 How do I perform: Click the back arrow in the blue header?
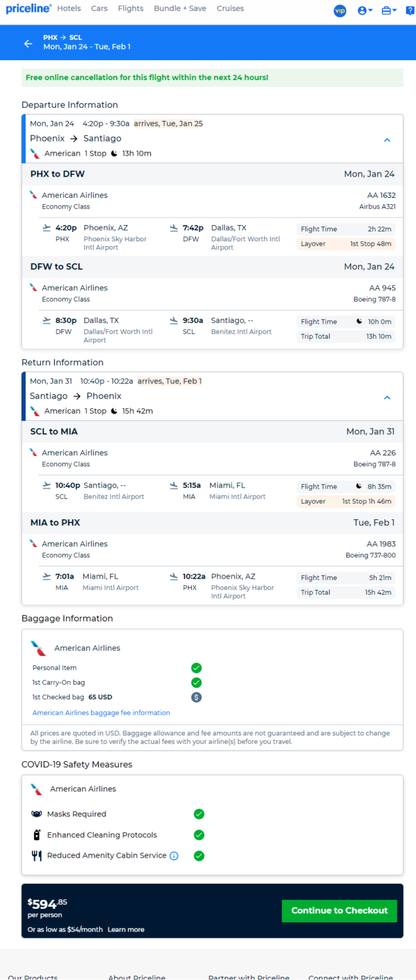tap(28, 43)
